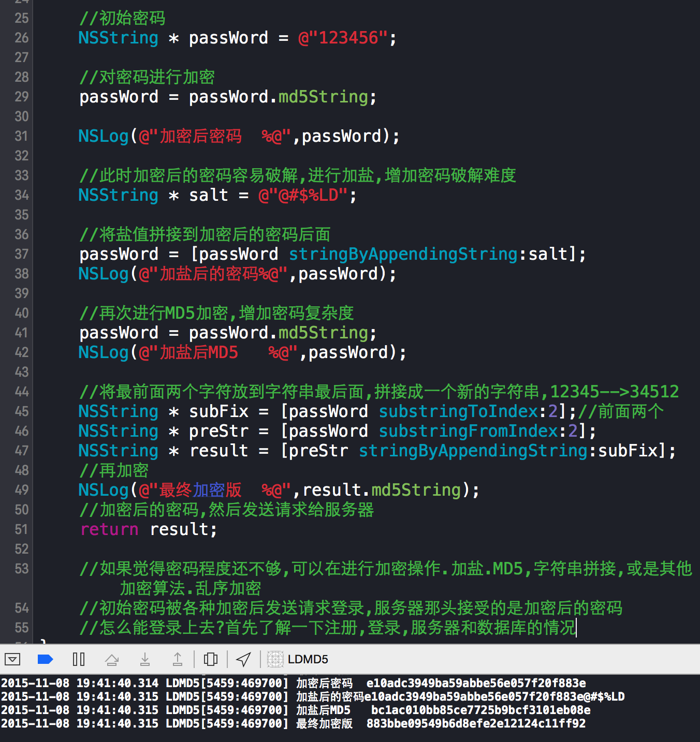Screen dimensions: 700x742
Task: Open the Debug View Hierarchy icon
Action: pyautogui.click(x=211, y=659)
